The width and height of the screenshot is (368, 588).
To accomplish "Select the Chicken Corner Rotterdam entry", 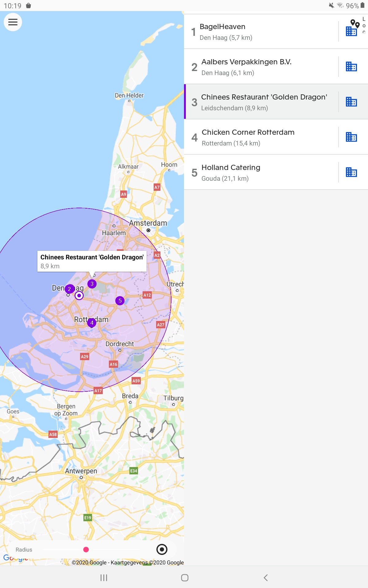I will click(276, 137).
